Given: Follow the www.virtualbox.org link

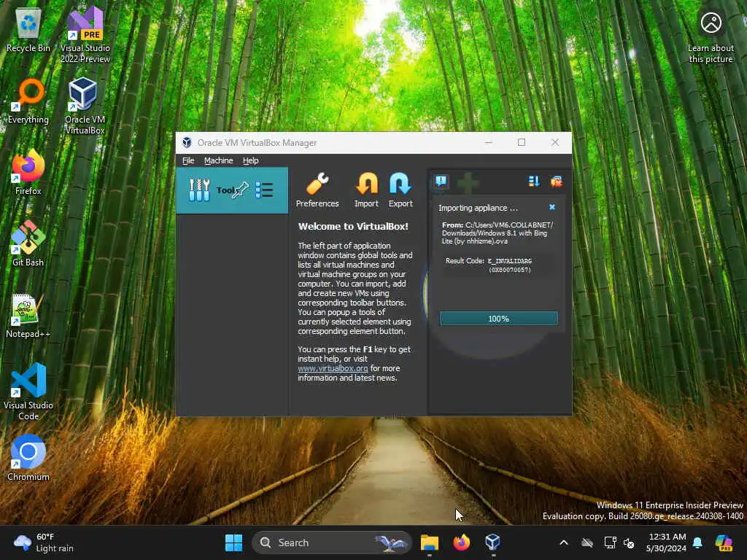Looking at the screenshot, I should tap(333, 368).
